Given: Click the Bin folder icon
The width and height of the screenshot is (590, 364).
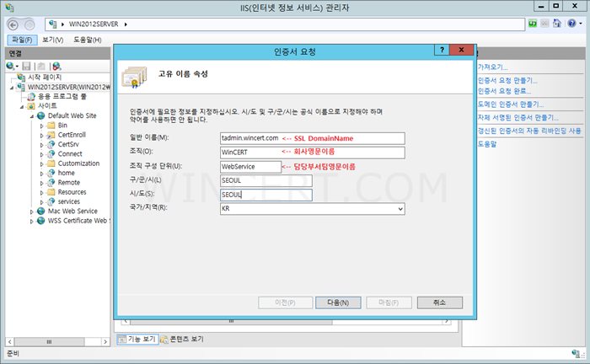Looking at the screenshot, I should coord(51,126).
